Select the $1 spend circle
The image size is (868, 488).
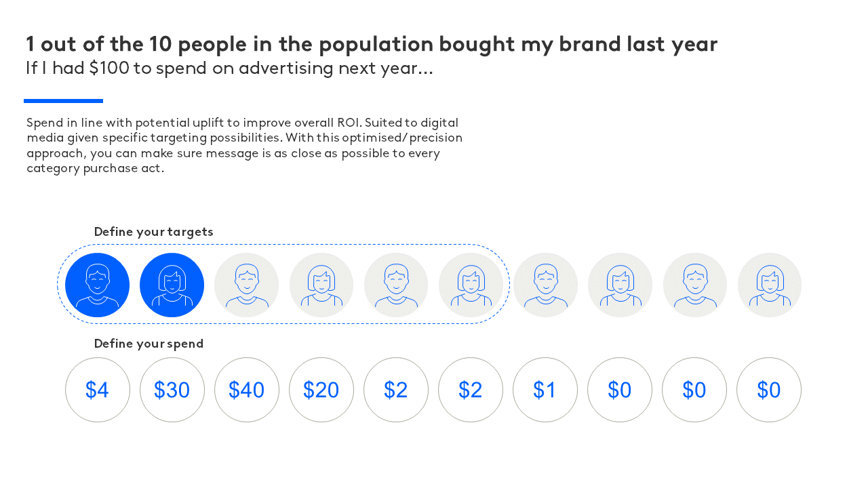pyautogui.click(x=545, y=390)
